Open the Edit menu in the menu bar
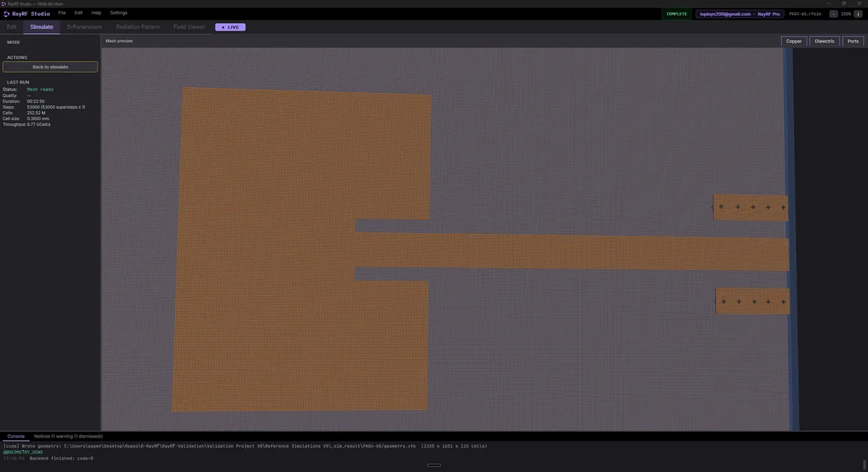The image size is (868, 472). 79,13
